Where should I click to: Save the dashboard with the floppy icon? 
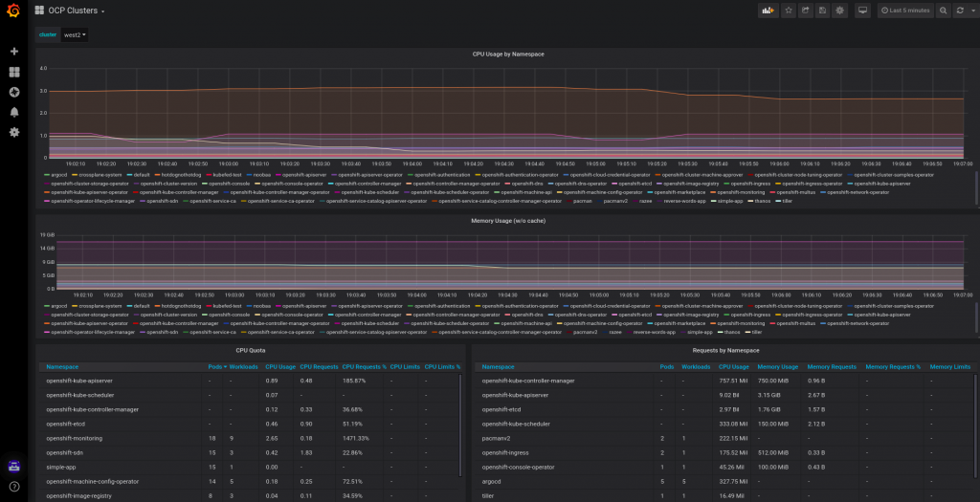823,11
